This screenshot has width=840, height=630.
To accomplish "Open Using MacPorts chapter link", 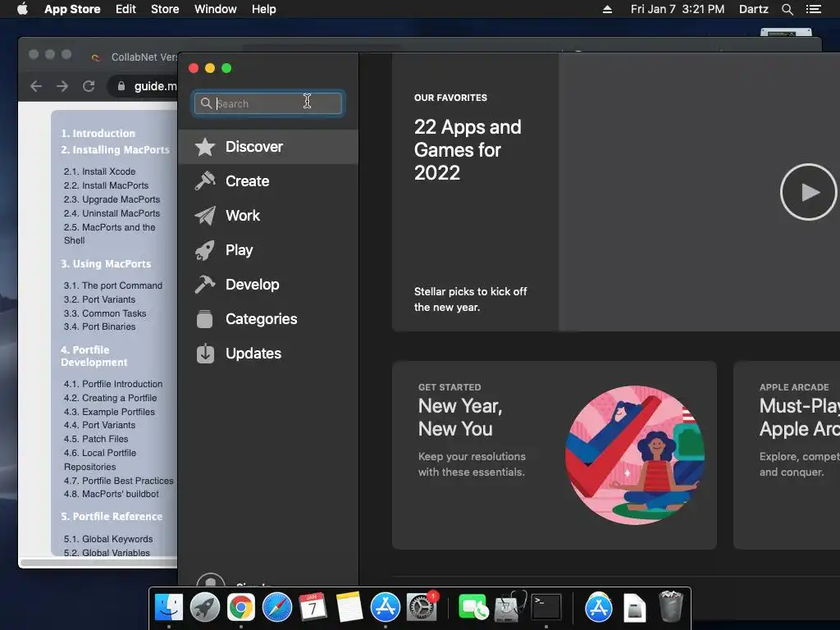I will [x=106, y=264].
